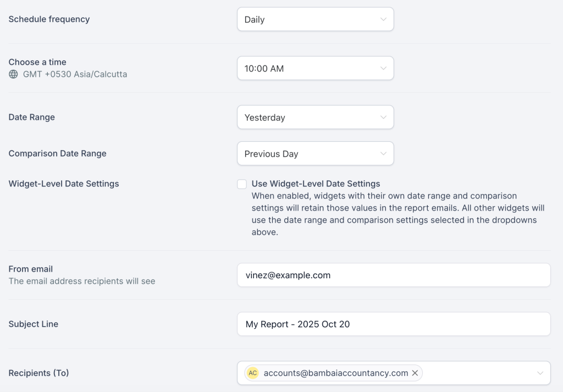The height and width of the screenshot is (392, 563).
Task: Click the chevron beside Previous Day
Action: pos(384,153)
